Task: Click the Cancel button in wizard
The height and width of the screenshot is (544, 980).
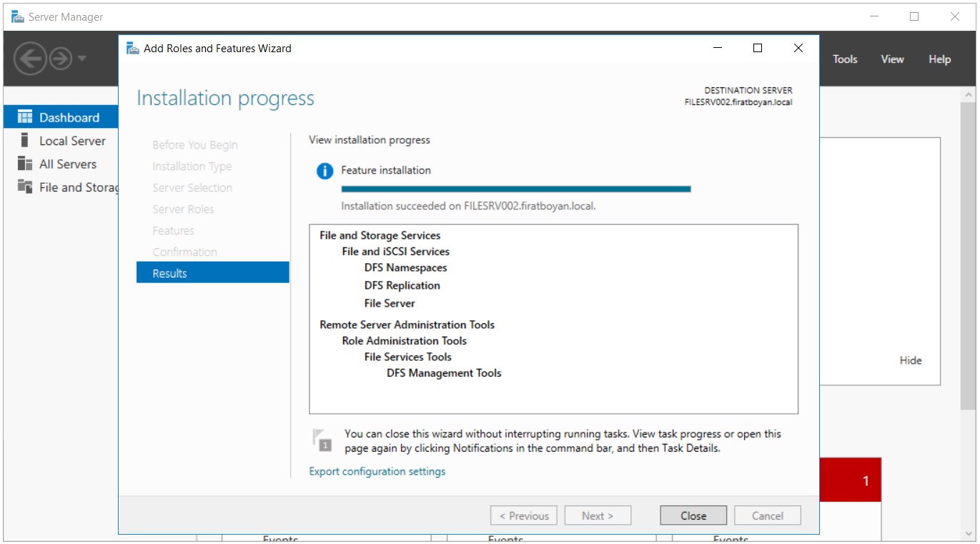Action: pos(768,515)
